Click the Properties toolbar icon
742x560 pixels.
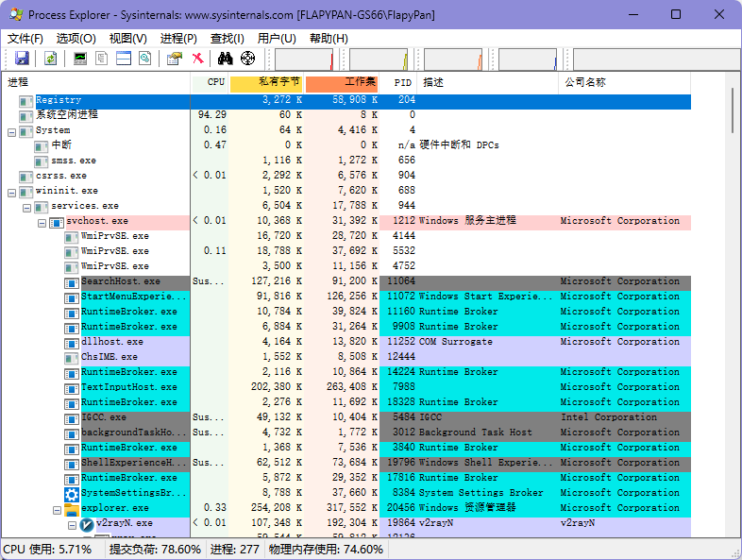(x=174, y=59)
